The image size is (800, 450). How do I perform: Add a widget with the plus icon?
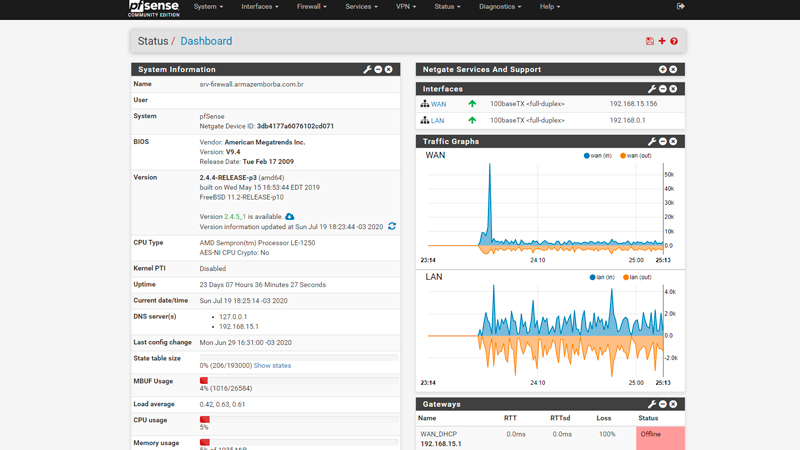[662, 41]
